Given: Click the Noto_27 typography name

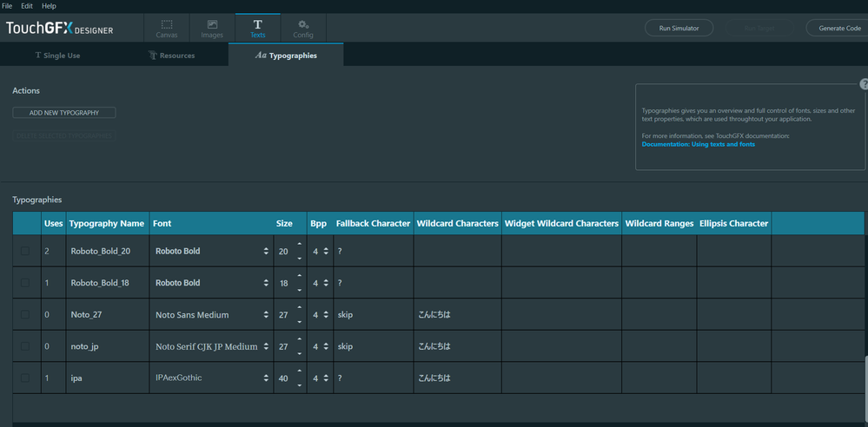Looking at the screenshot, I should click(86, 315).
